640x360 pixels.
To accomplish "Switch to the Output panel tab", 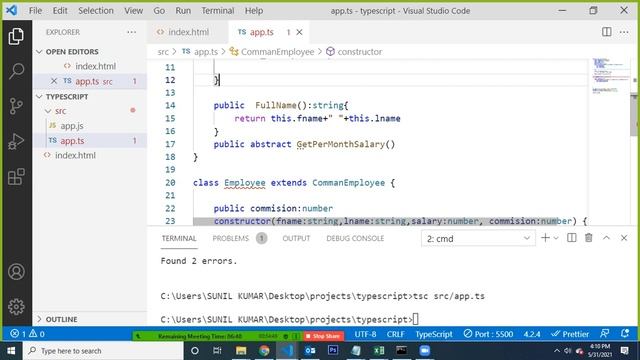I will 296,238.
